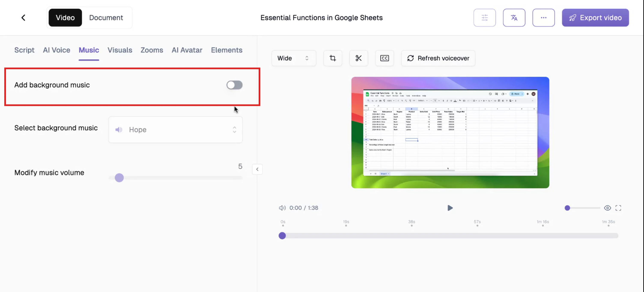Enable the Add background music toggle

[234, 85]
